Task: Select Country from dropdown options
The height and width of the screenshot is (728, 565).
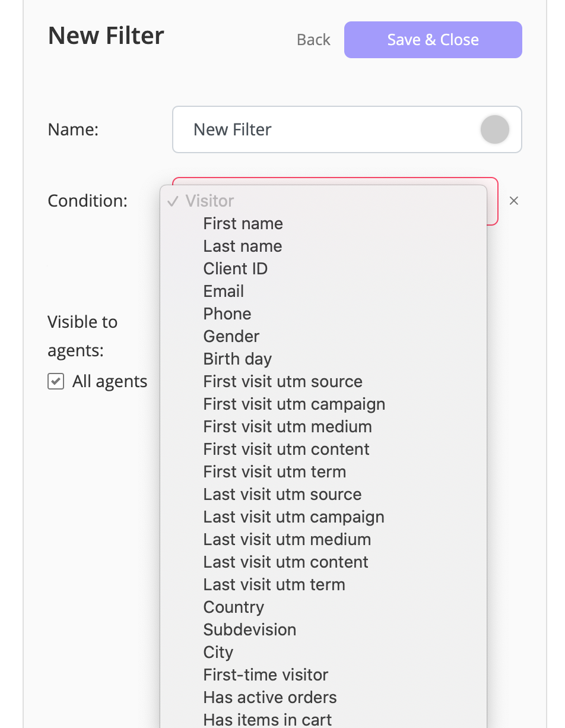Action: 233,607
